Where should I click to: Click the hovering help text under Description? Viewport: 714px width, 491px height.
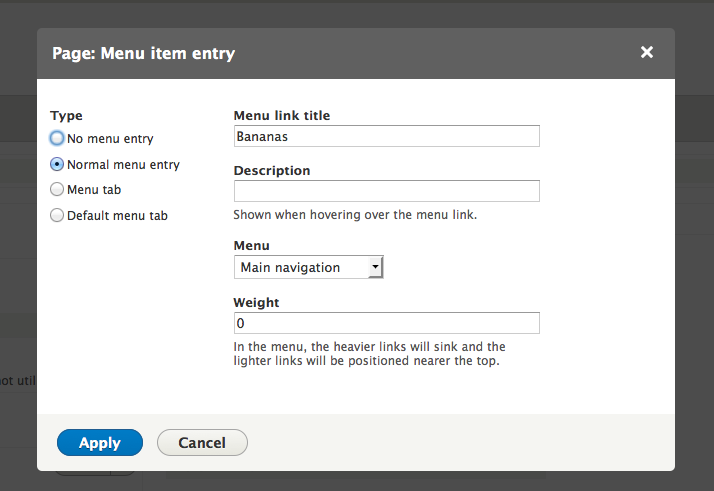[x=355, y=215]
